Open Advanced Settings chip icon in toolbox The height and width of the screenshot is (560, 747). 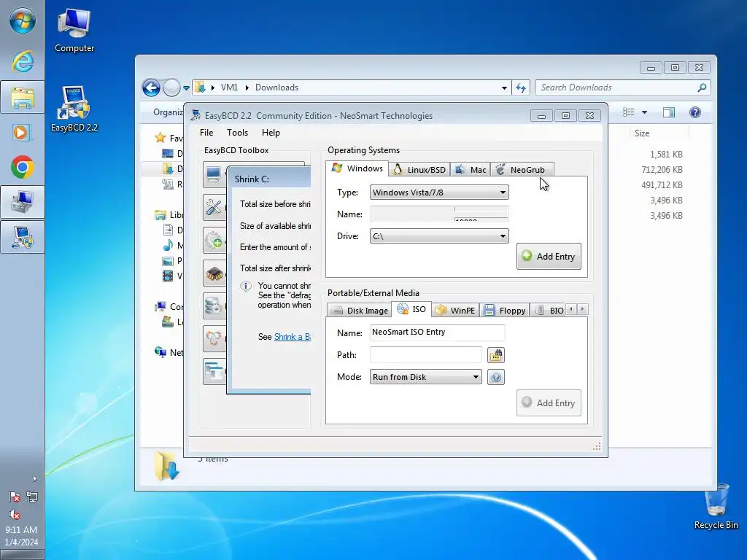(214, 273)
